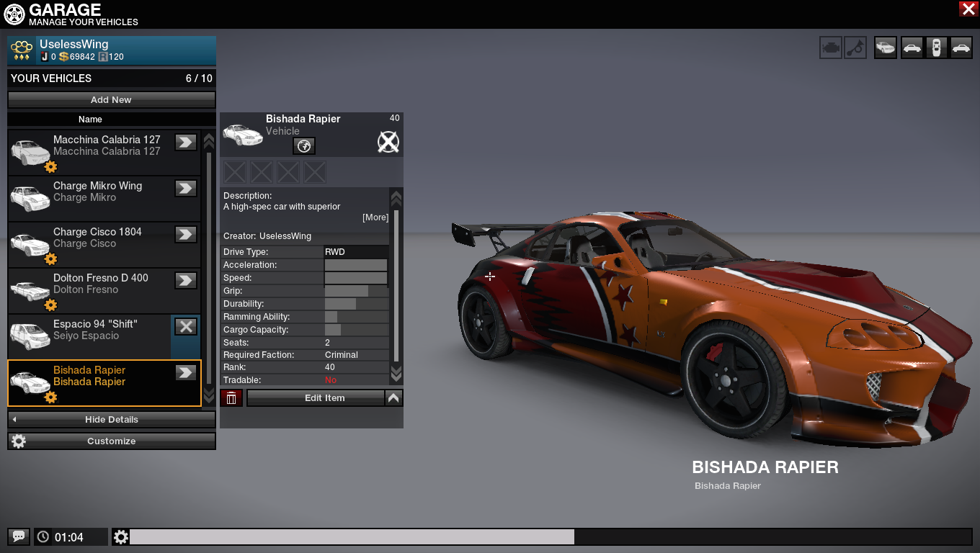Viewport: 980px width, 553px height.
Task: Click the gear icon beside progress bar
Action: (121, 536)
